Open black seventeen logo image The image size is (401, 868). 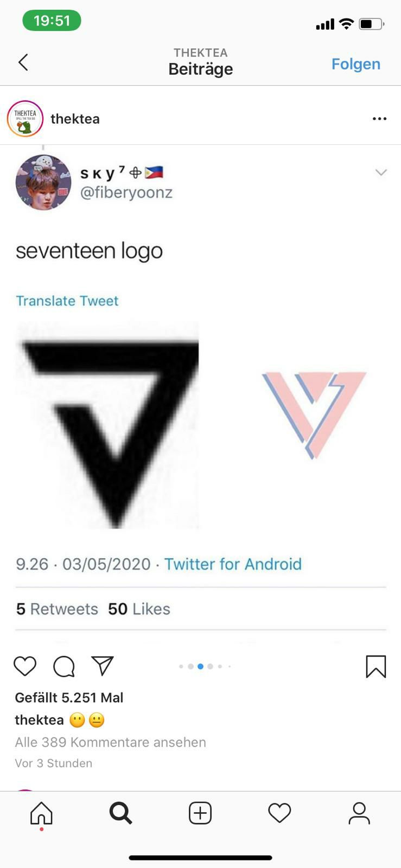coord(107,425)
